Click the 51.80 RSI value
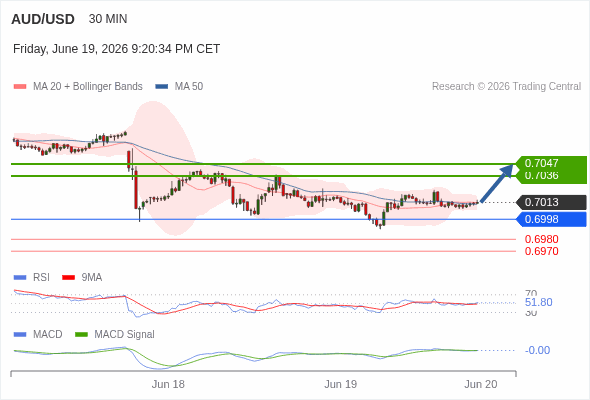This screenshot has height=400, width=590. 538,303
